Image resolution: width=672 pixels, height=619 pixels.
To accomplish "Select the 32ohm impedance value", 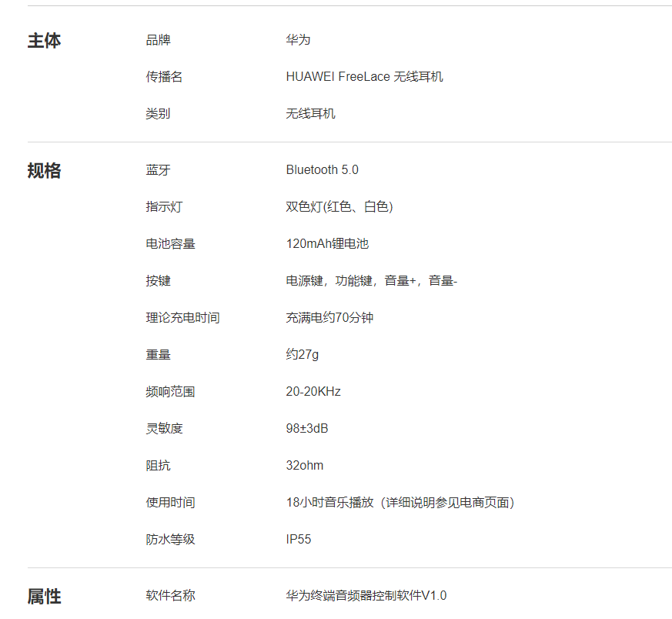I will click(x=305, y=466).
